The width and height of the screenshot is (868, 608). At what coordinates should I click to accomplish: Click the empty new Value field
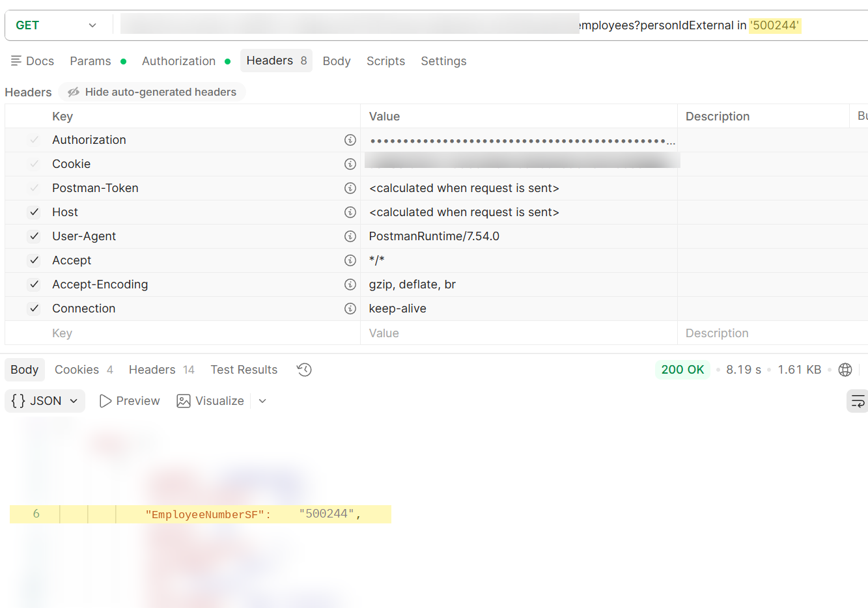click(x=519, y=333)
